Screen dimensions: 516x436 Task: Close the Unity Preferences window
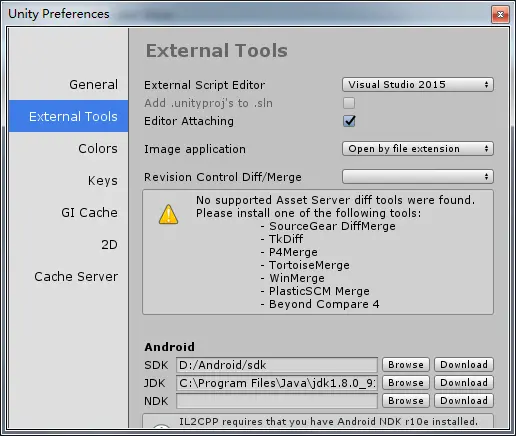[x=500, y=15]
